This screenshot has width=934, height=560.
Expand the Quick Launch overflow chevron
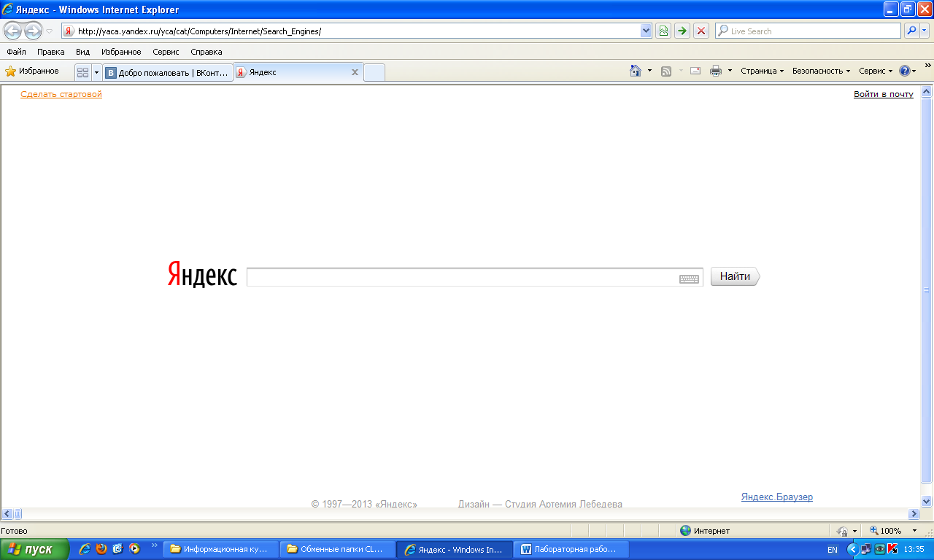[x=154, y=545]
